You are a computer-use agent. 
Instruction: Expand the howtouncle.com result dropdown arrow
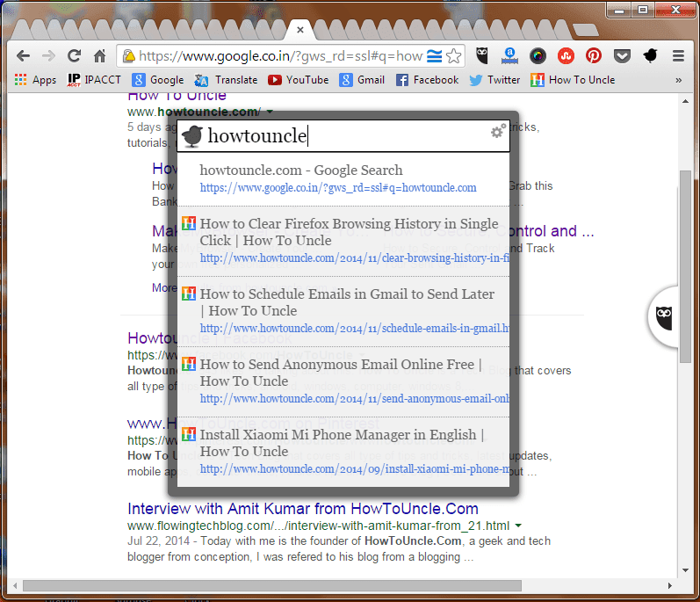coord(270,112)
